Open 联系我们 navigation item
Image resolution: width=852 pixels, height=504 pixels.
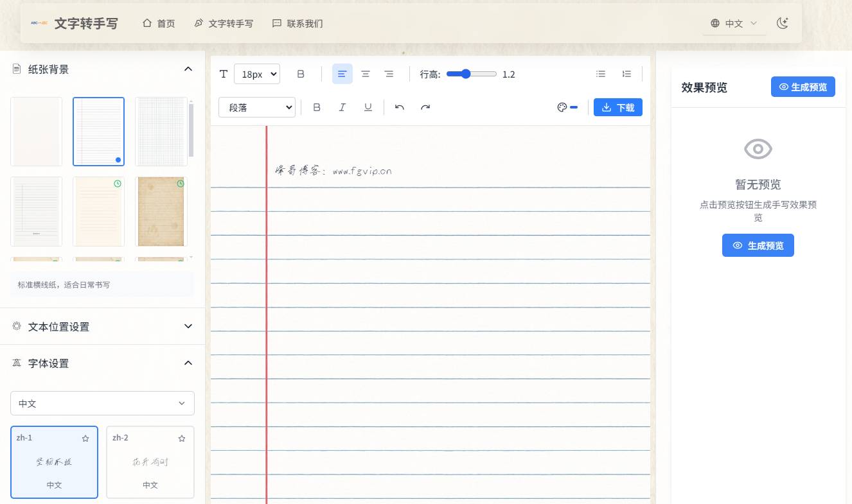pyautogui.click(x=297, y=23)
